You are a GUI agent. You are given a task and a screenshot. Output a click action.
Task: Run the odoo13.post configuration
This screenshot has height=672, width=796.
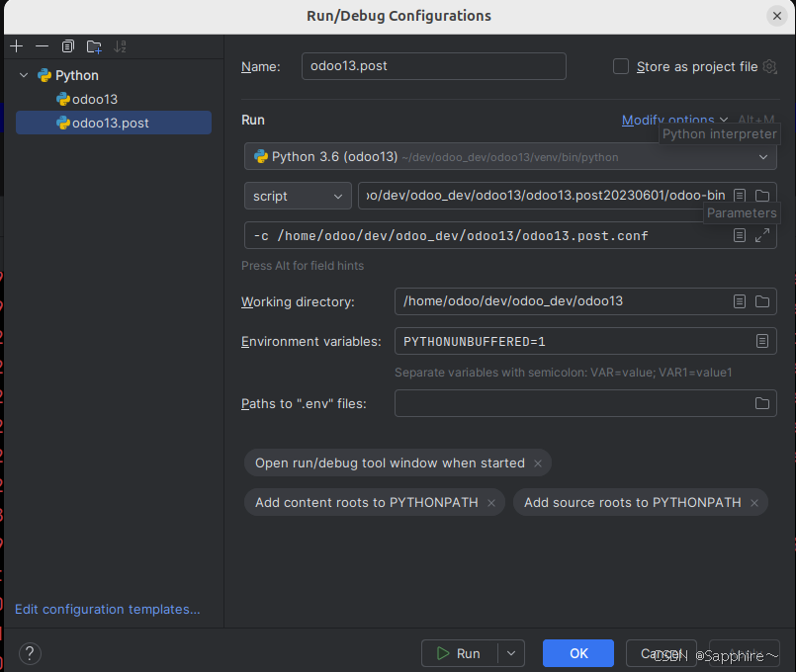[x=459, y=653]
